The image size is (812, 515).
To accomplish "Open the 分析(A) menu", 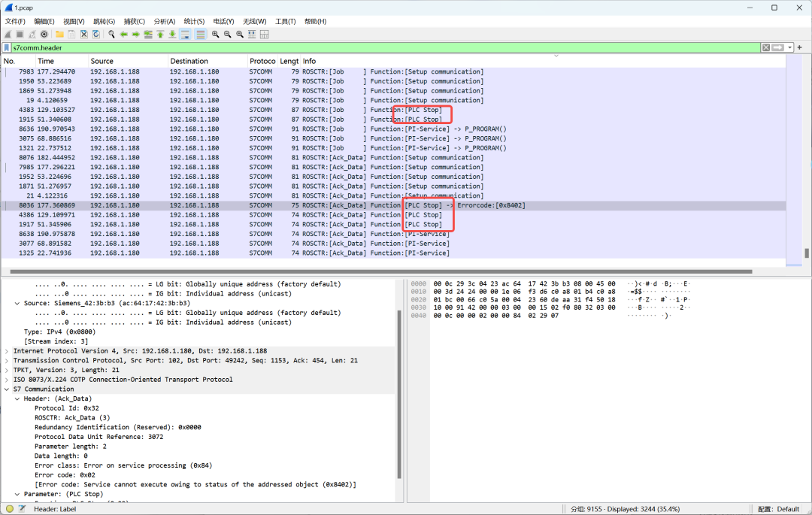I will [164, 21].
